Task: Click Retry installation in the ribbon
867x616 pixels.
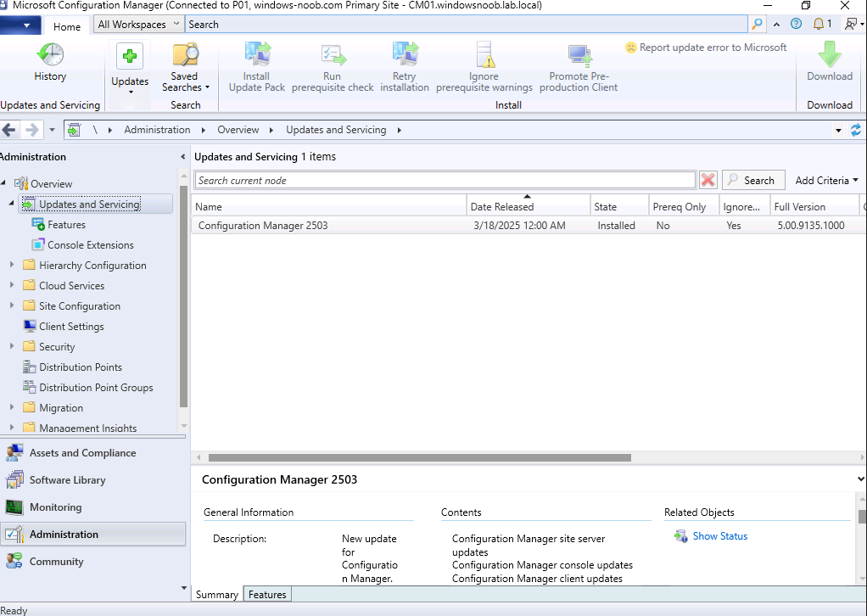Action: pos(405,67)
